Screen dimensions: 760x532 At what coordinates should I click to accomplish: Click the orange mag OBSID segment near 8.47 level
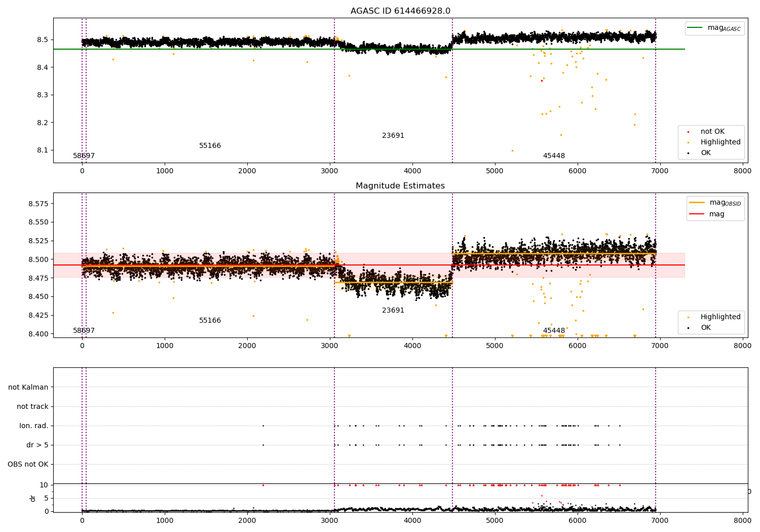click(393, 282)
